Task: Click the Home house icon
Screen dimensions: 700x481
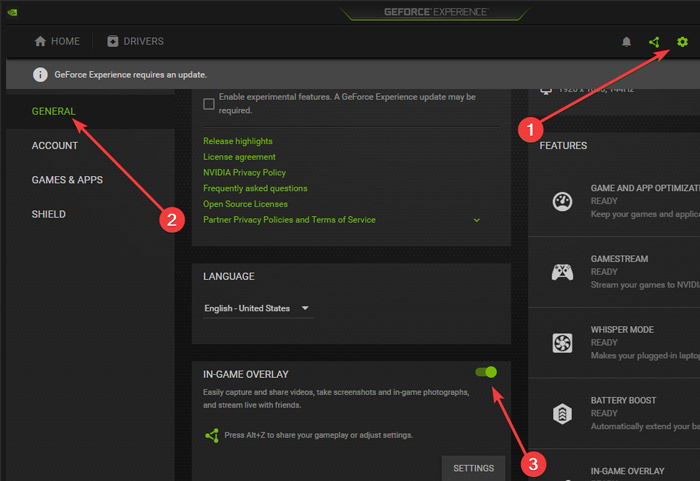Action: click(40, 42)
